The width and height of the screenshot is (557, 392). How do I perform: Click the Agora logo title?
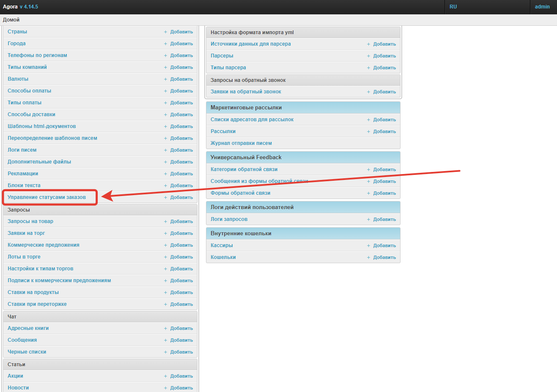tap(10, 7)
